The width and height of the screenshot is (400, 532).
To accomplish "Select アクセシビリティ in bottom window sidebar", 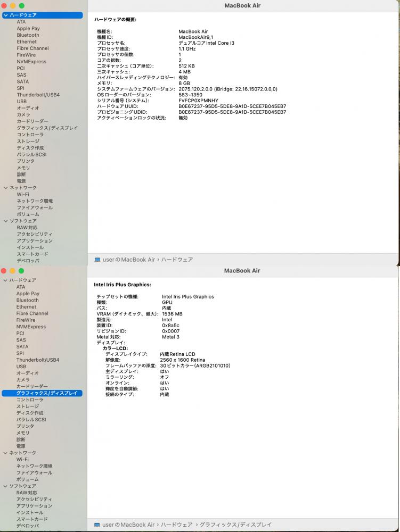I will [x=34, y=499].
